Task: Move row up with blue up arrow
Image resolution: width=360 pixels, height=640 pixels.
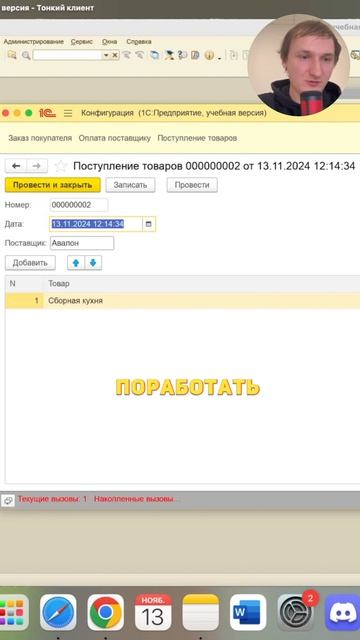Action: 76,263
